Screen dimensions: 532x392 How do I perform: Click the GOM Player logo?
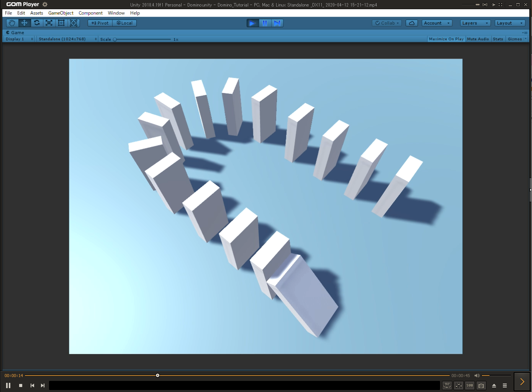click(23, 5)
